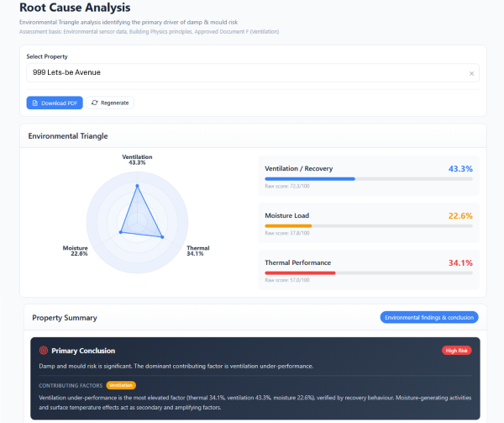Click the Property Summary heading
Viewport: 504px width, 423px height.
click(x=64, y=318)
